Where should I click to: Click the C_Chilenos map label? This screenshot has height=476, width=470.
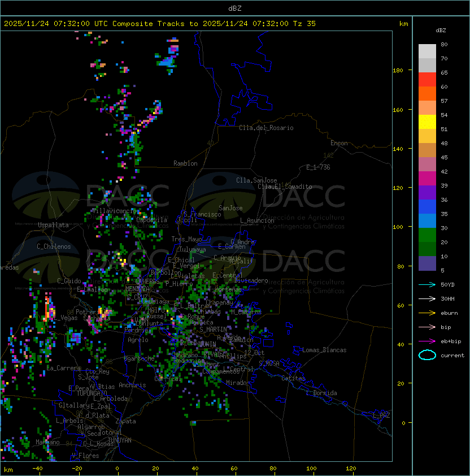point(54,246)
